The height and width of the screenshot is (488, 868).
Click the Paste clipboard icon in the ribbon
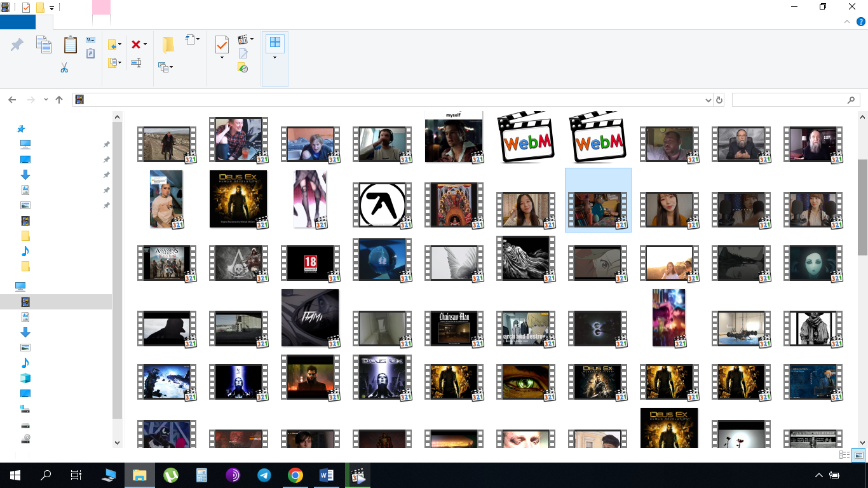click(70, 44)
